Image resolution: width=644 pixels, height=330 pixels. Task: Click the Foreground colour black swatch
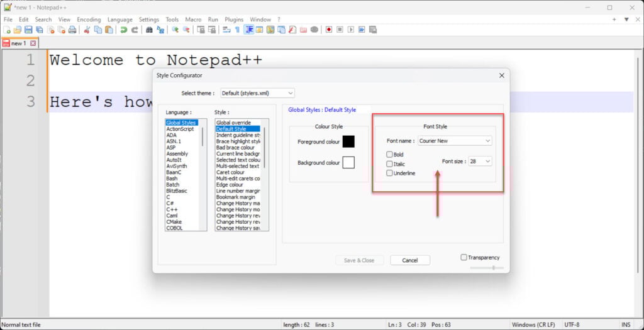[x=348, y=141]
